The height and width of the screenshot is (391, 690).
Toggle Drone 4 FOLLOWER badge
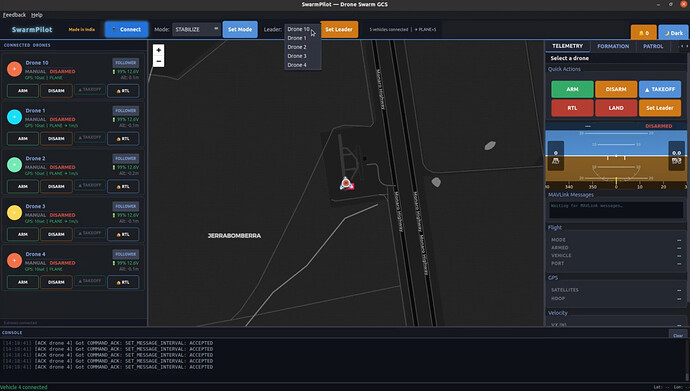(125, 254)
